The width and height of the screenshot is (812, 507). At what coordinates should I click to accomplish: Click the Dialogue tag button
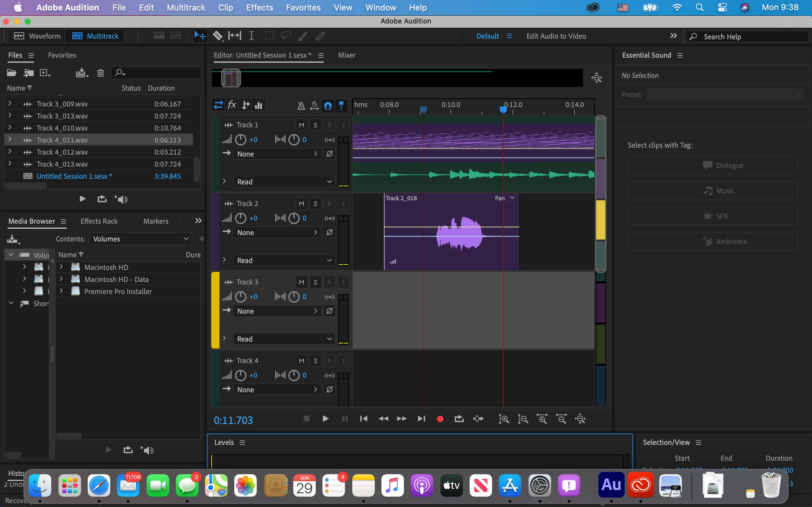coord(713,165)
